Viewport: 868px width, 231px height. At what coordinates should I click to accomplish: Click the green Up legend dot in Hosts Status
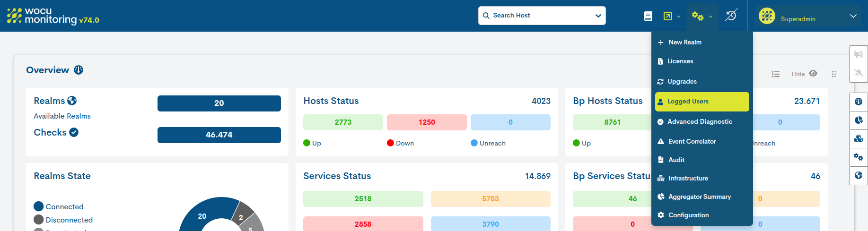coord(307,143)
